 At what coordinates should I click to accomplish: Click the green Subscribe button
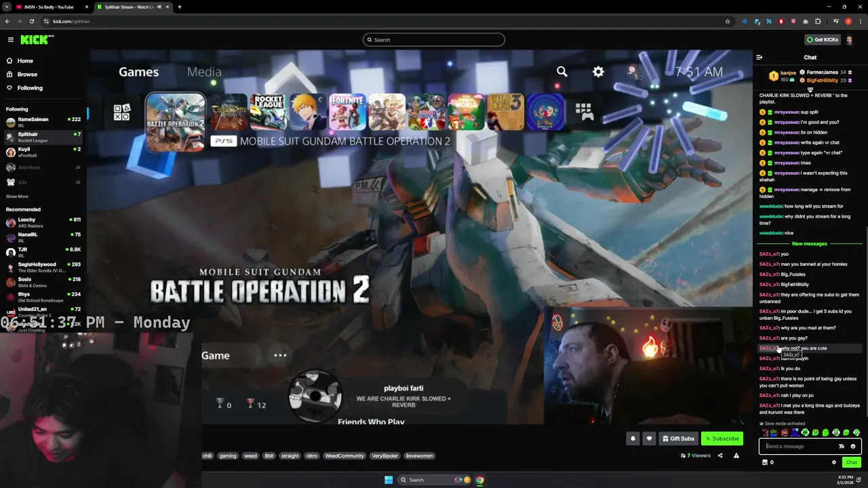click(x=722, y=439)
